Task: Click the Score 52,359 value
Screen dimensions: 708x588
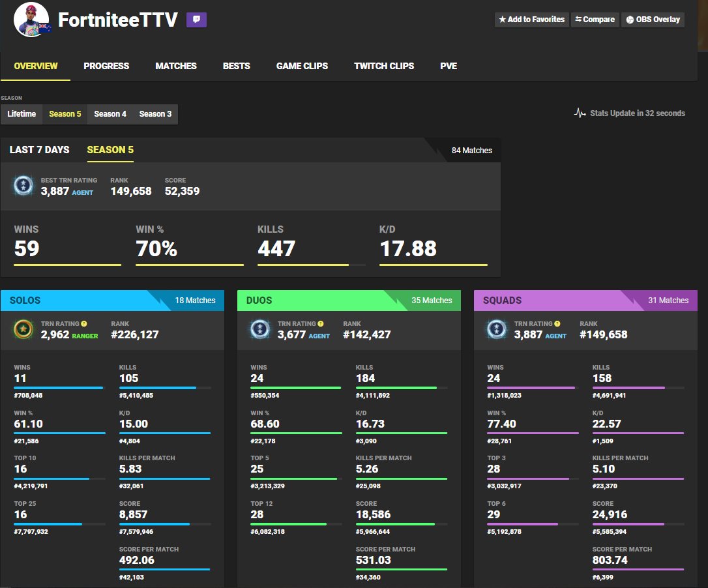Action: pos(182,191)
